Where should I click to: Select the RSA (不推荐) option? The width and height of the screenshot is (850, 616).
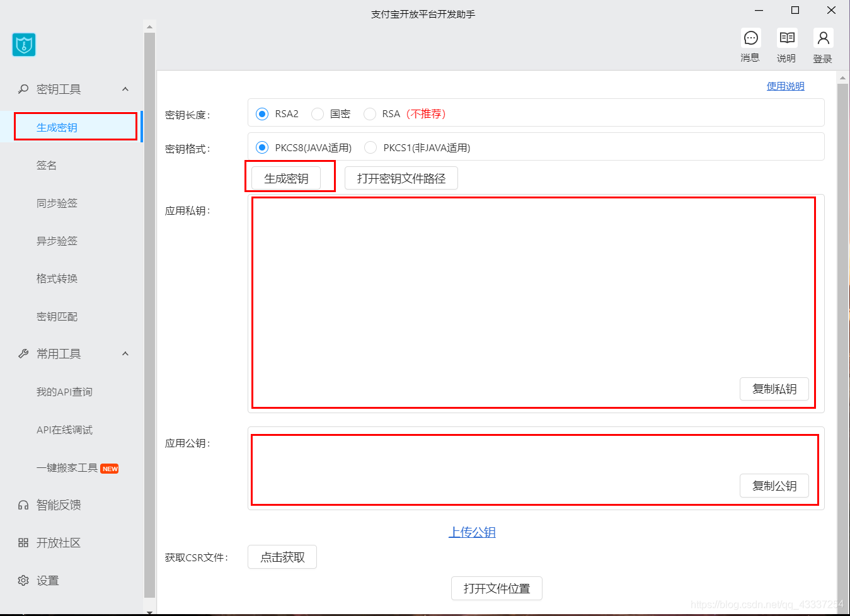point(370,114)
